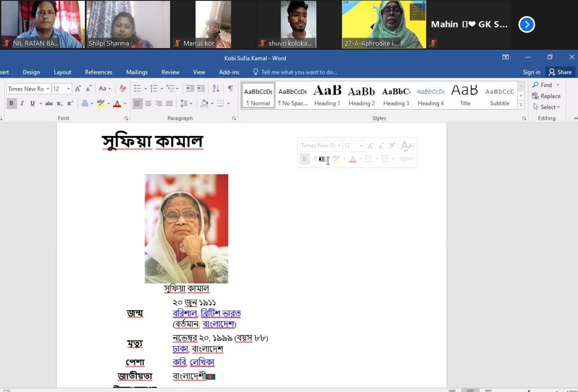Click the Increase Indent icon
578x392 pixels.
[x=201, y=89]
